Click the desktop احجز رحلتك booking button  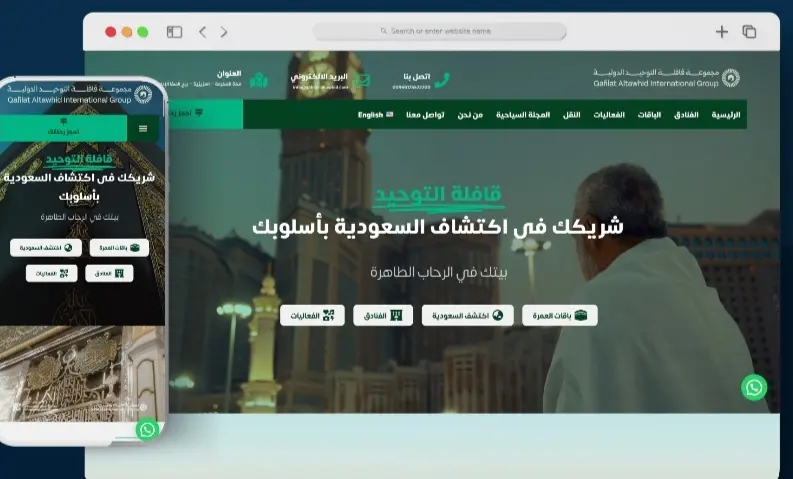206,114
